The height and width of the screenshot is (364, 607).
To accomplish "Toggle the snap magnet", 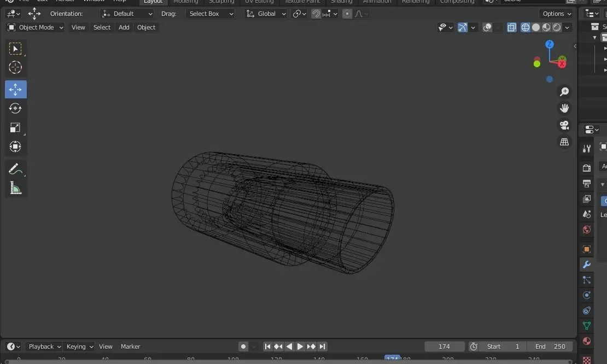I will tap(316, 14).
